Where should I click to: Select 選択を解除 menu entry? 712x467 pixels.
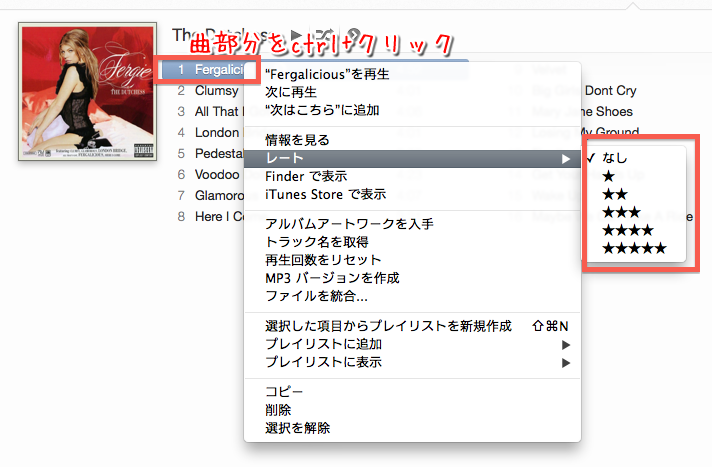click(x=412, y=428)
